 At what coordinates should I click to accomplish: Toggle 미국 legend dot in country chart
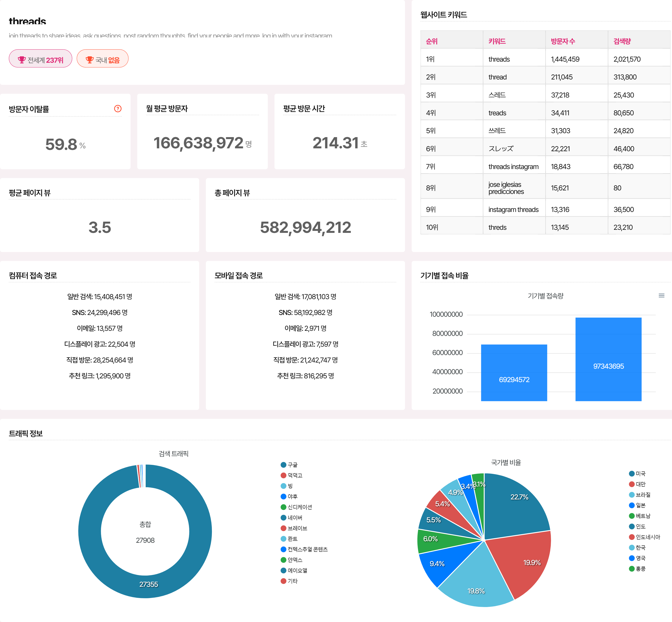click(632, 474)
